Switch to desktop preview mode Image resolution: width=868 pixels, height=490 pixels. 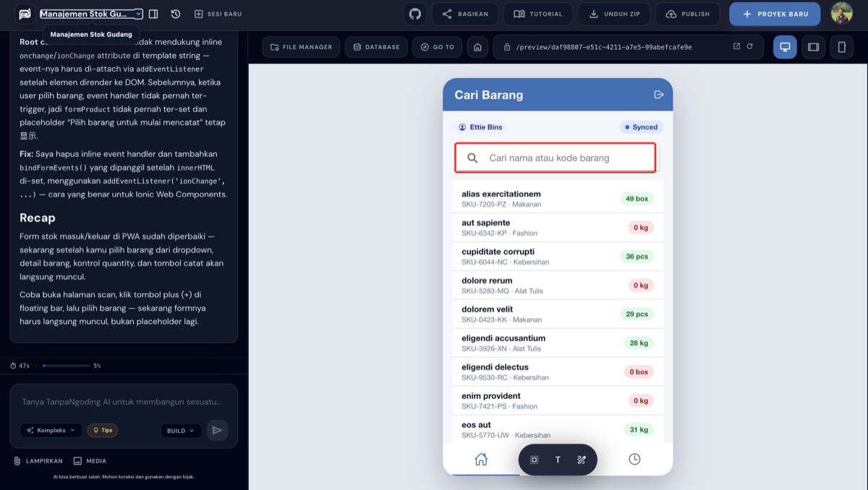point(785,47)
